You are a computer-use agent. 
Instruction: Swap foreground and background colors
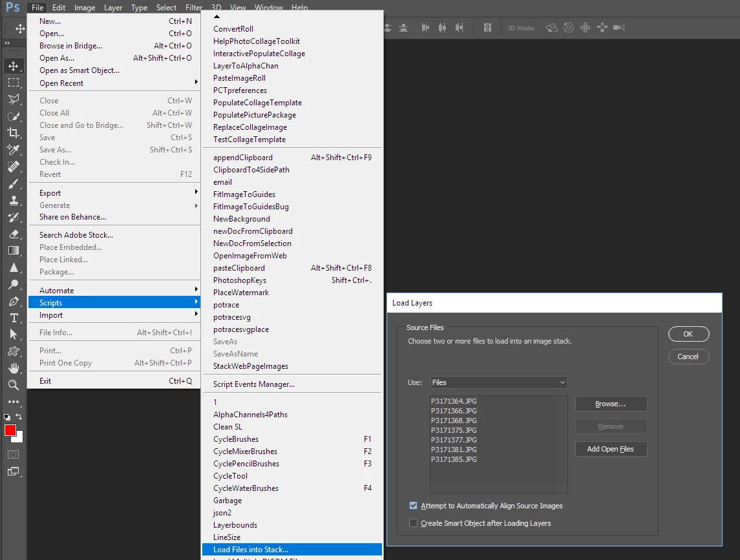tap(19, 417)
